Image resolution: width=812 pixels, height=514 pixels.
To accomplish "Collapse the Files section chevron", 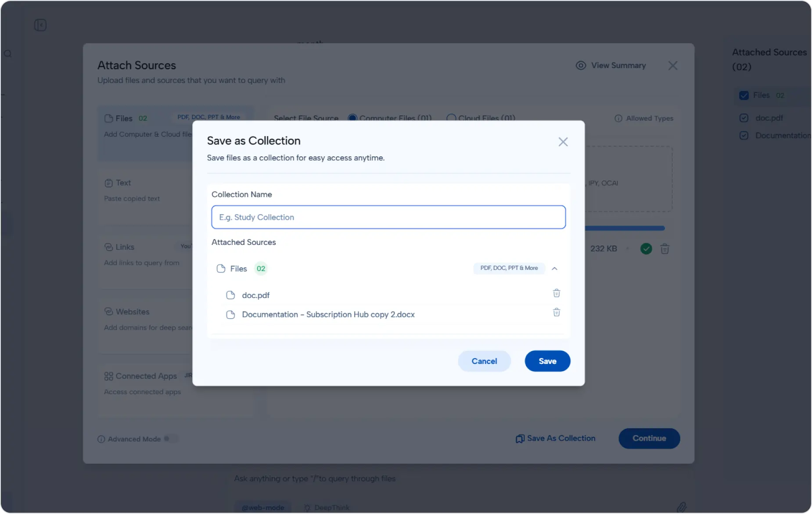I will point(554,269).
